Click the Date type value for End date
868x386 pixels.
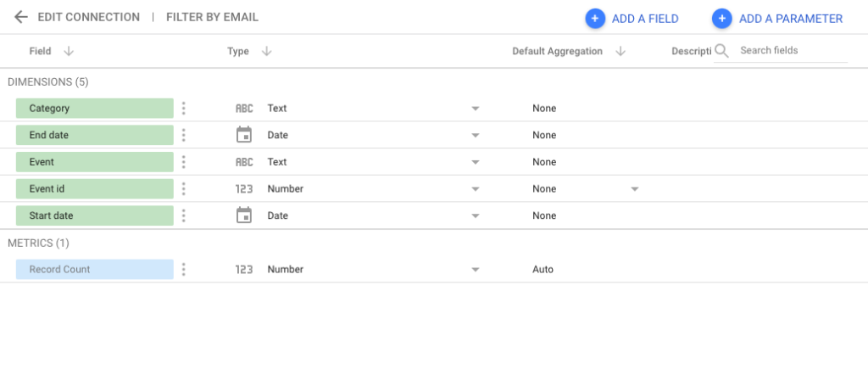pos(277,135)
